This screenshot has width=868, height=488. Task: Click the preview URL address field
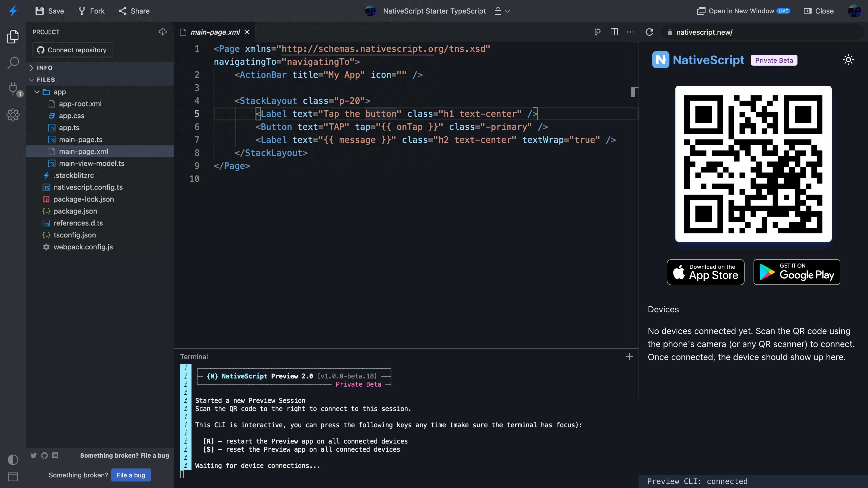click(x=762, y=32)
